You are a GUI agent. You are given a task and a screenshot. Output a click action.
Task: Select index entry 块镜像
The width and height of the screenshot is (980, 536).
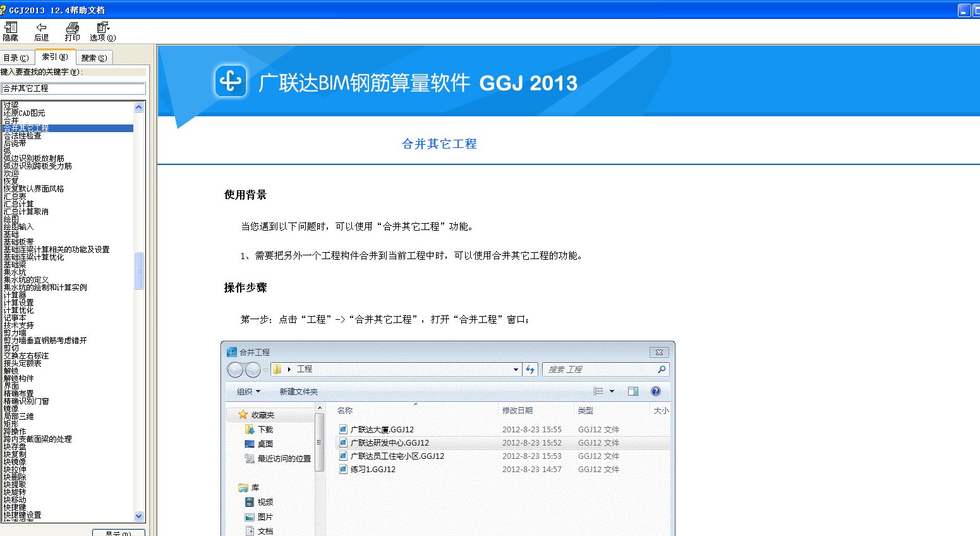coord(15,462)
